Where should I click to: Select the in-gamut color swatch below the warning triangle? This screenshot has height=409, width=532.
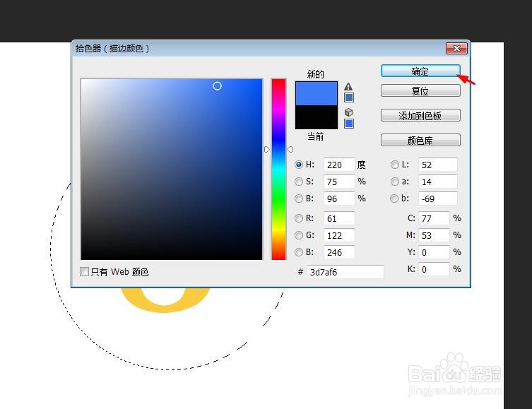pyautogui.click(x=349, y=97)
